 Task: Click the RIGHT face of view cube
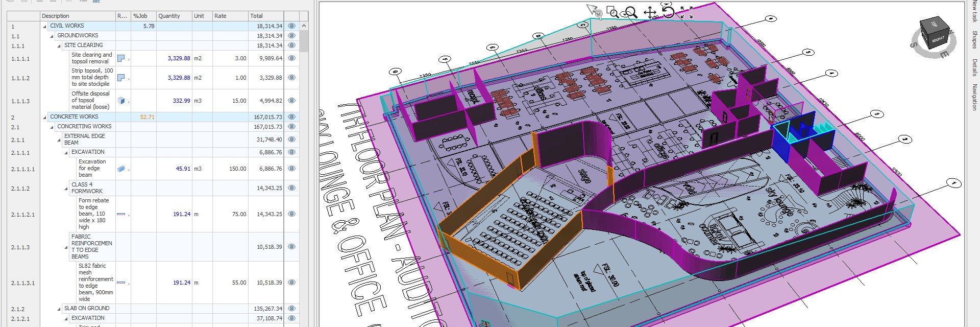click(938, 39)
